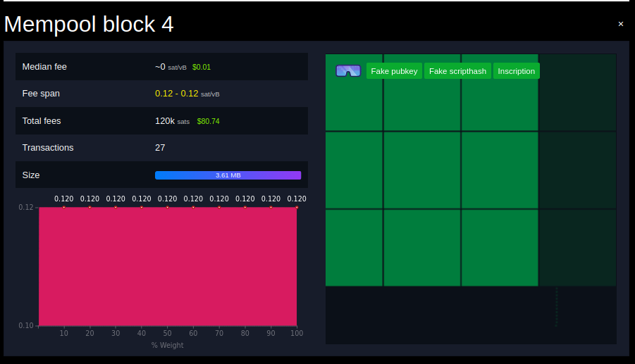Click the 0.10 y-axis label
Image resolution: width=635 pixels, height=364 pixels.
26,325
